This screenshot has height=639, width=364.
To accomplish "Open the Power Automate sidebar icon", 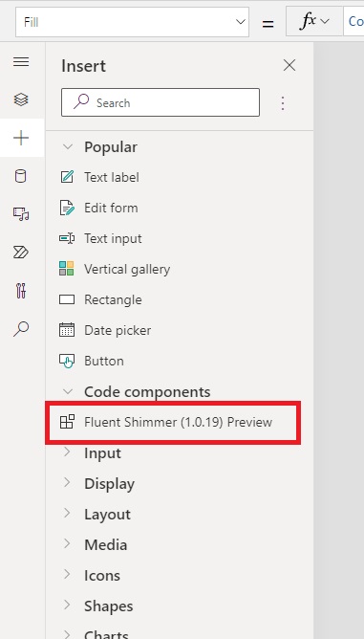I will (x=21, y=253).
